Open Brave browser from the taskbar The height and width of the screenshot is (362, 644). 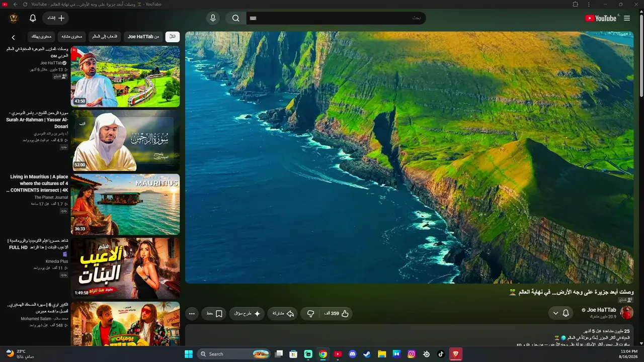456,354
